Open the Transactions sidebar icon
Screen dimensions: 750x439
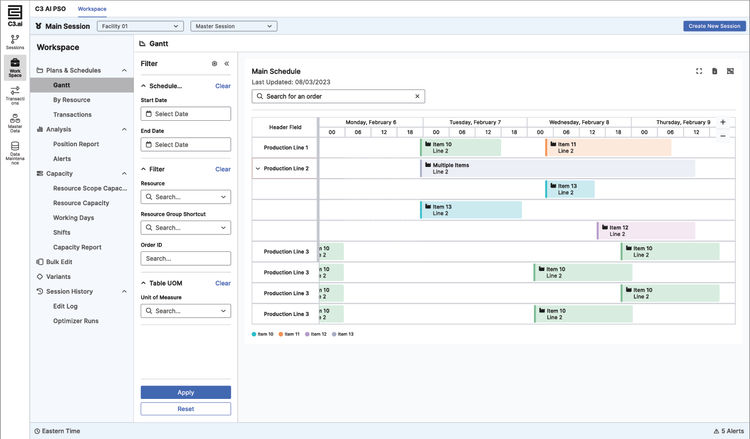(15, 95)
